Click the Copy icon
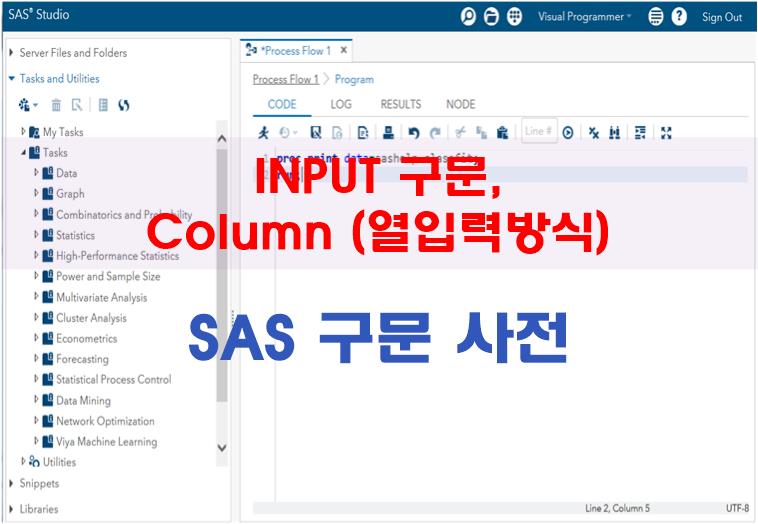 [x=481, y=132]
